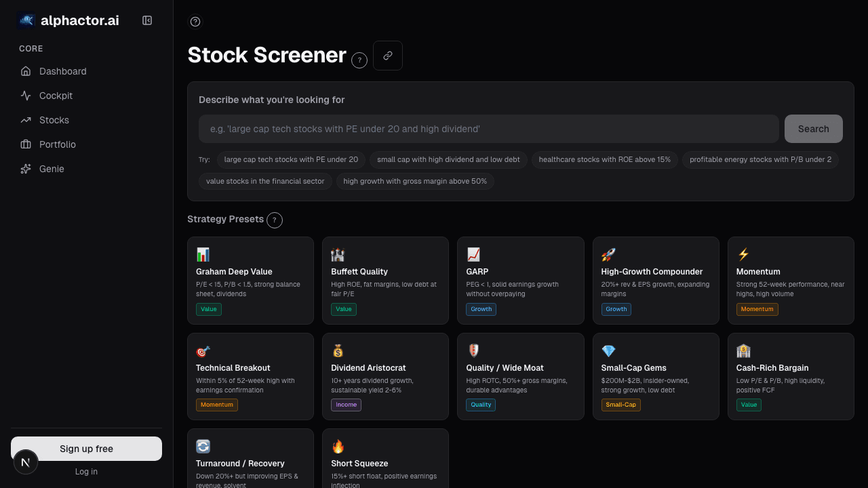Collapse the sidebar panel
The width and height of the screenshot is (868, 488).
click(x=147, y=20)
